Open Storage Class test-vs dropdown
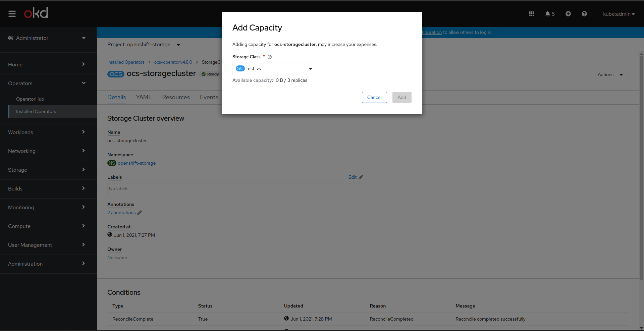This screenshot has width=644, height=331. pos(275,68)
